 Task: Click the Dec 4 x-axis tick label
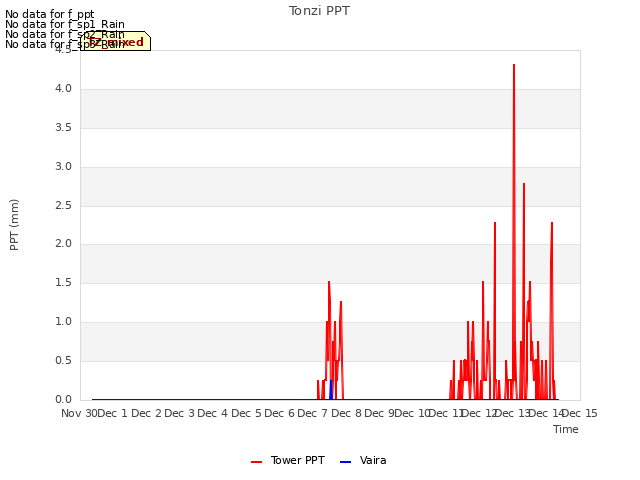(x=213, y=413)
